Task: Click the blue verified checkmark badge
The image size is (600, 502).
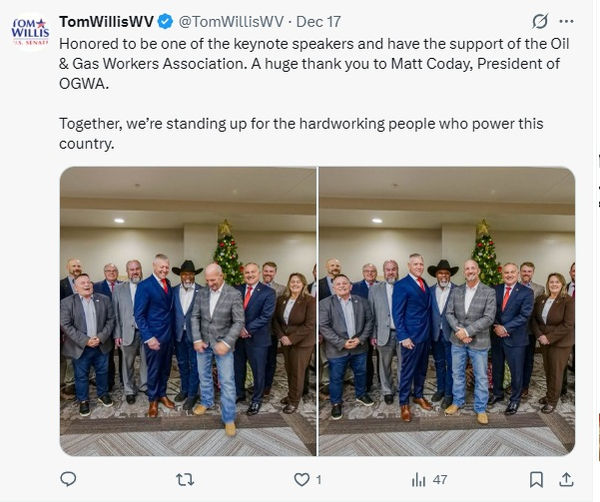Action: point(165,21)
